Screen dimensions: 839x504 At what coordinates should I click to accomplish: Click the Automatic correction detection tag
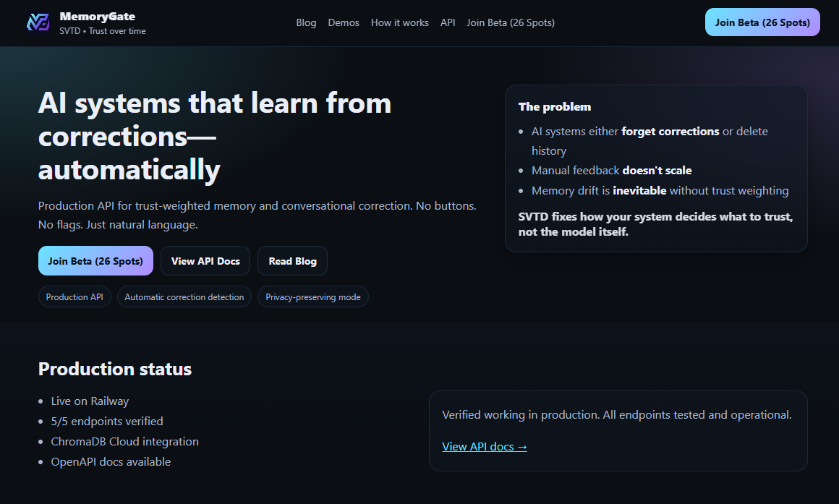(x=184, y=297)
